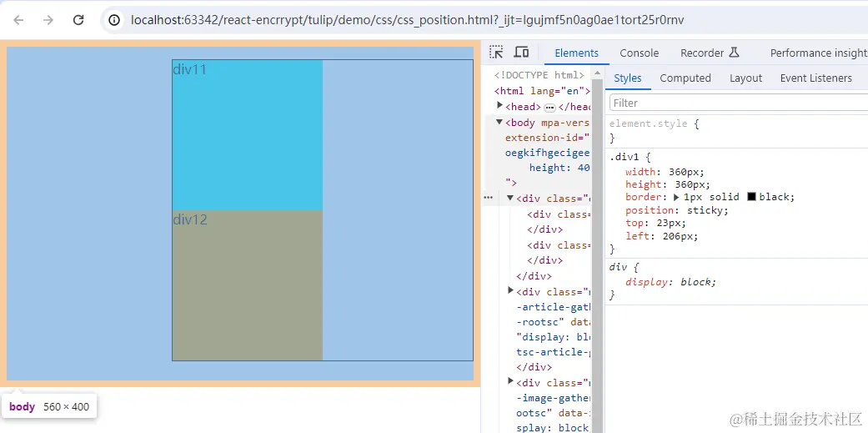The width and height of the screenshot is (868, 433).
Task: Open color picker for black border swatch
Action: pos(751,197)
